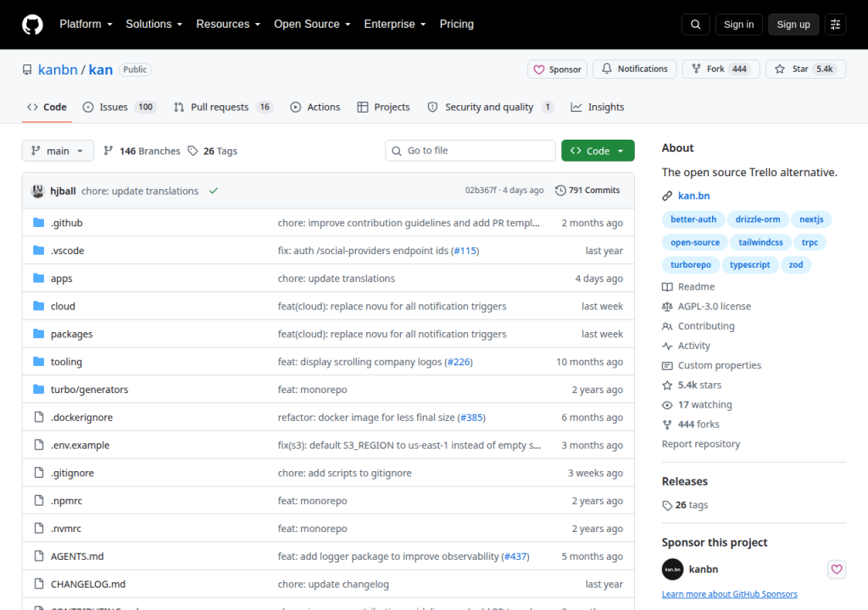
Task: Click the Activity pulse icon
Action: pyautogui.click(x=667, y=346)
